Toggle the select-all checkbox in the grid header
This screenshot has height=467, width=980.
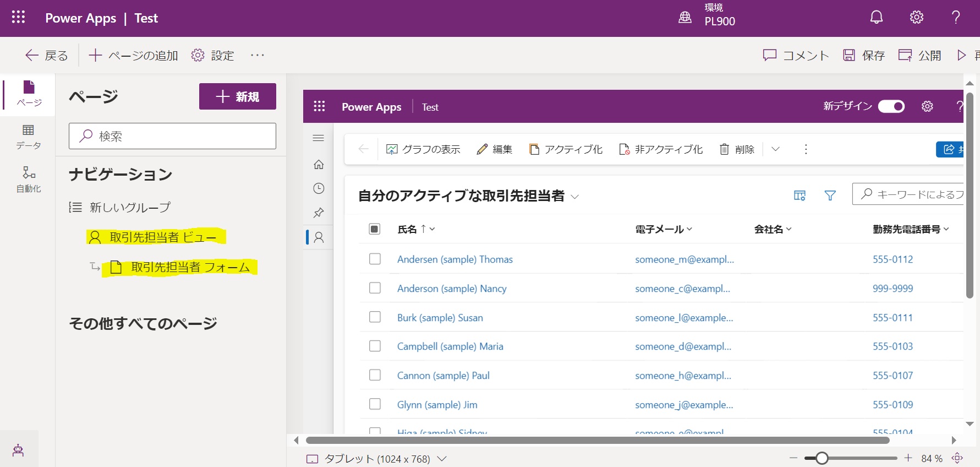coord(375,229)
